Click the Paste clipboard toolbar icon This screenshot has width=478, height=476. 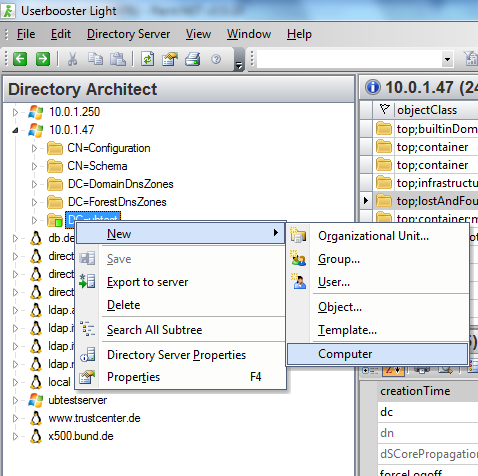[118, 59]
